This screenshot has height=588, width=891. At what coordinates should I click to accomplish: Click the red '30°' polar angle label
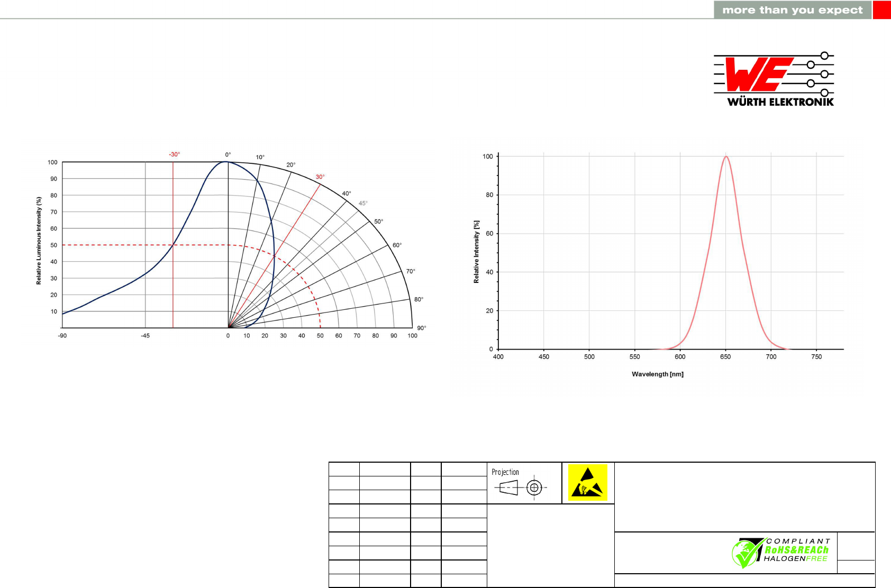pos(320,177)
